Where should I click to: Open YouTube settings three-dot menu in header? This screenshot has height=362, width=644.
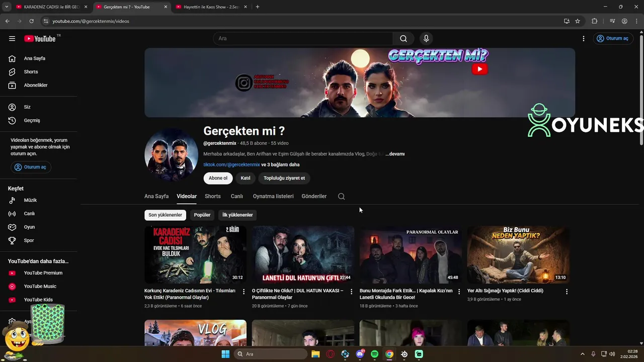[x=584, y=39]
